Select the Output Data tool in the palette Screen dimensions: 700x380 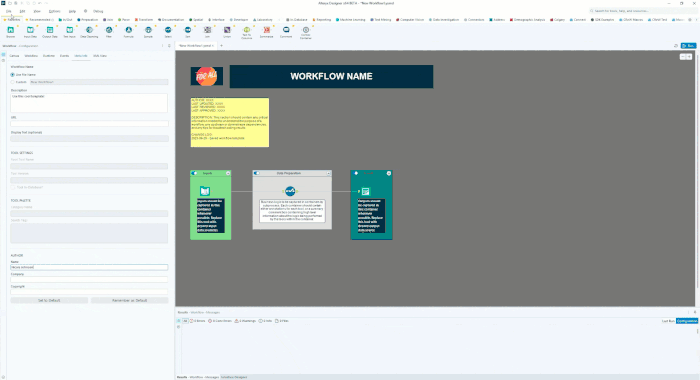50,32
